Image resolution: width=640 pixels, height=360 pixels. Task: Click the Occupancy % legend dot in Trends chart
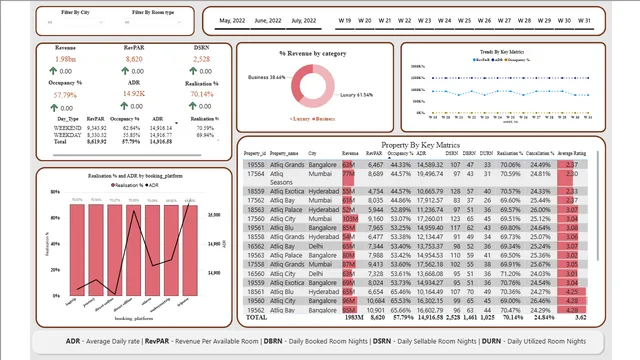pos(506,60)
